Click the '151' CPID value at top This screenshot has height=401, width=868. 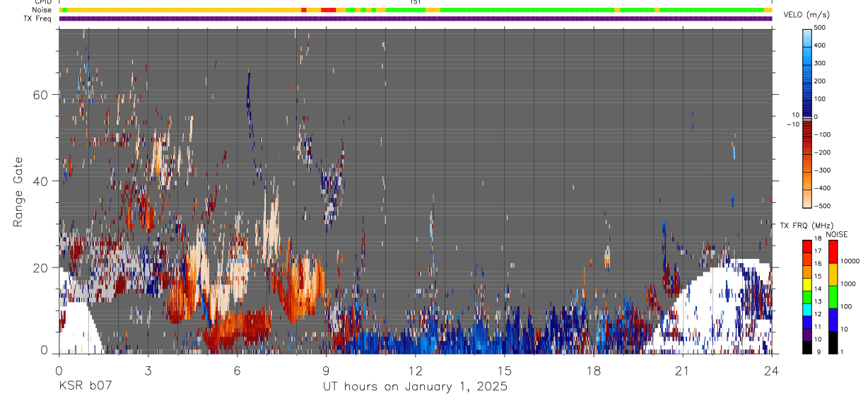416,2
